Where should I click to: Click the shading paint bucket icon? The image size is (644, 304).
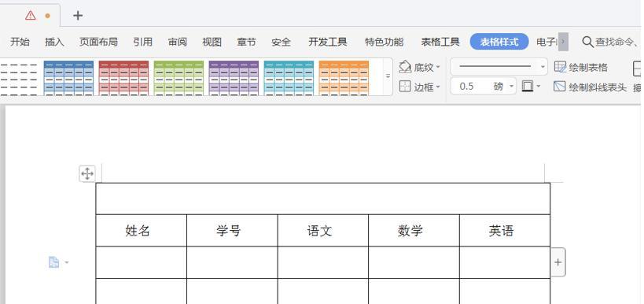point(405,67)
